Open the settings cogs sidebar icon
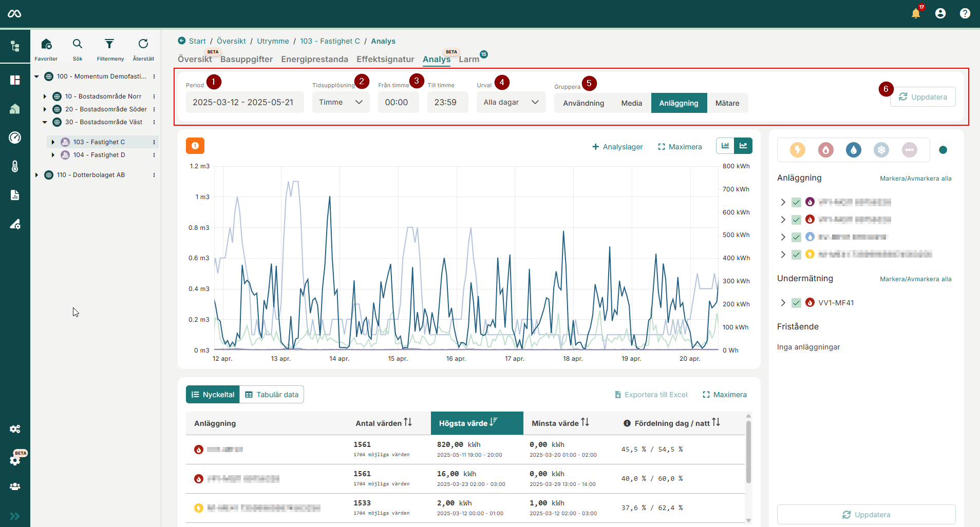 coord(15,429)
